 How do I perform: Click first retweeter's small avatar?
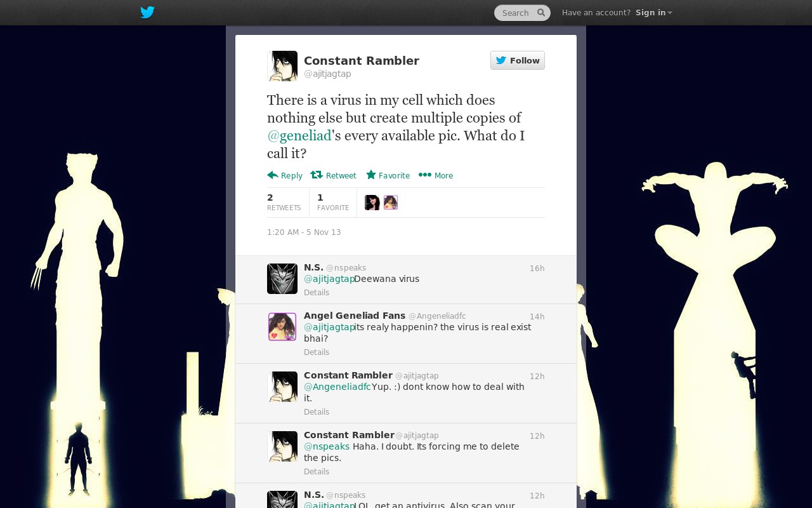pos(372,203)
